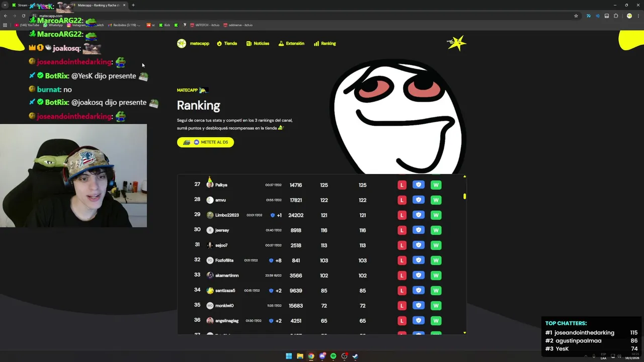Click the red L button for monkiwi0
644x362 pixels.
(401, 306)
